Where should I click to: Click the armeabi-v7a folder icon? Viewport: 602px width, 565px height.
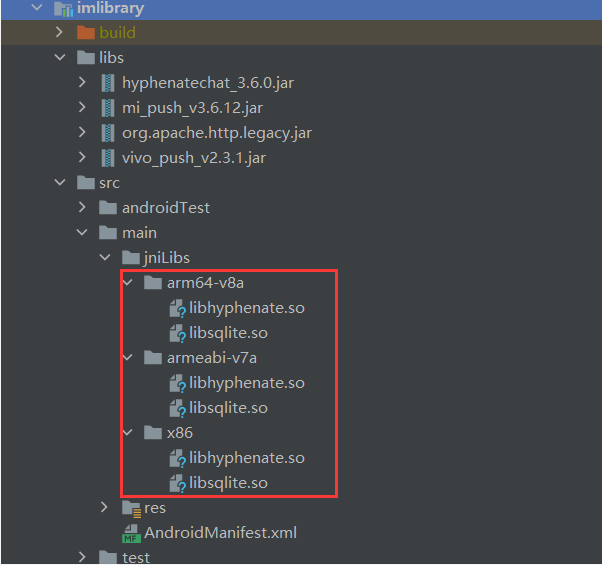point(153,358)
